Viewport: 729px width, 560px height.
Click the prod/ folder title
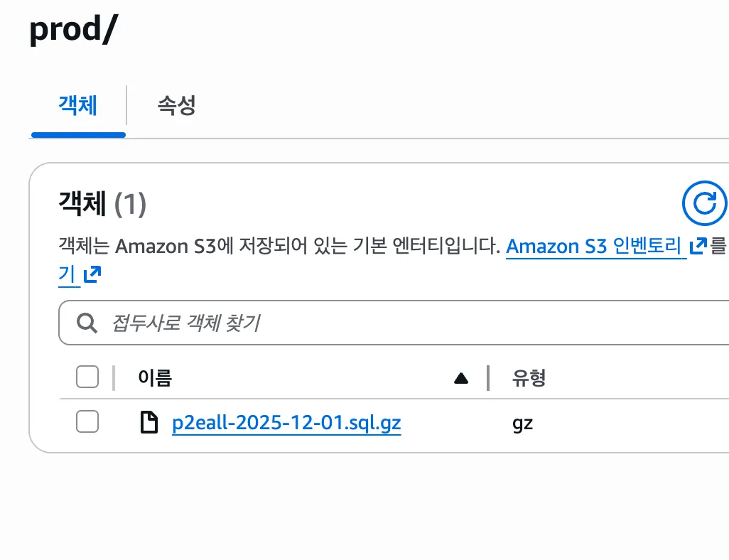73,30
